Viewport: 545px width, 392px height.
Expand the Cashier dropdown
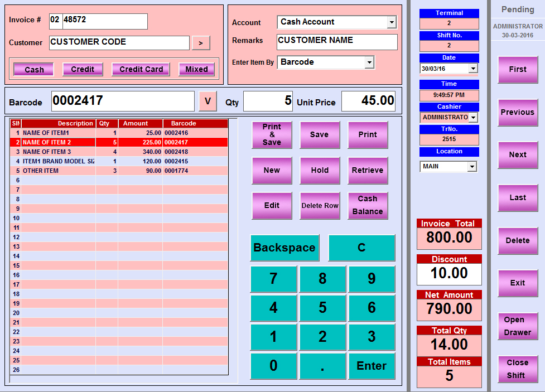[x=473, y=118]
